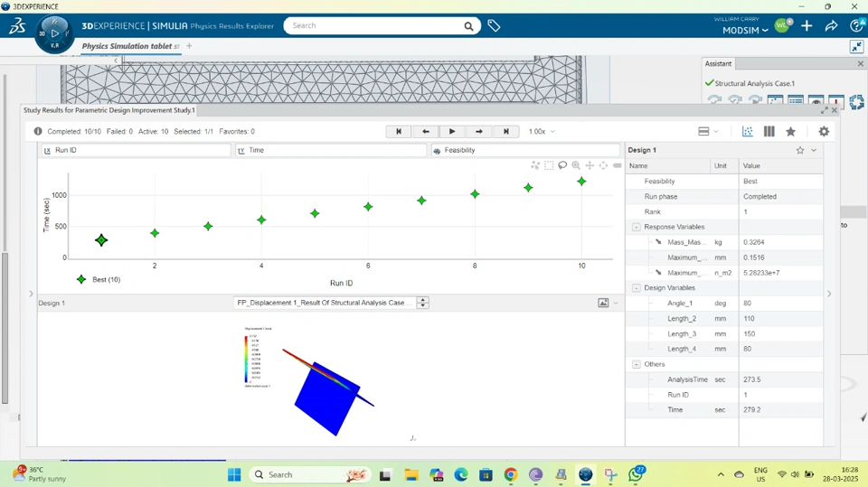Open the layout view dropdown

point(708,131)
